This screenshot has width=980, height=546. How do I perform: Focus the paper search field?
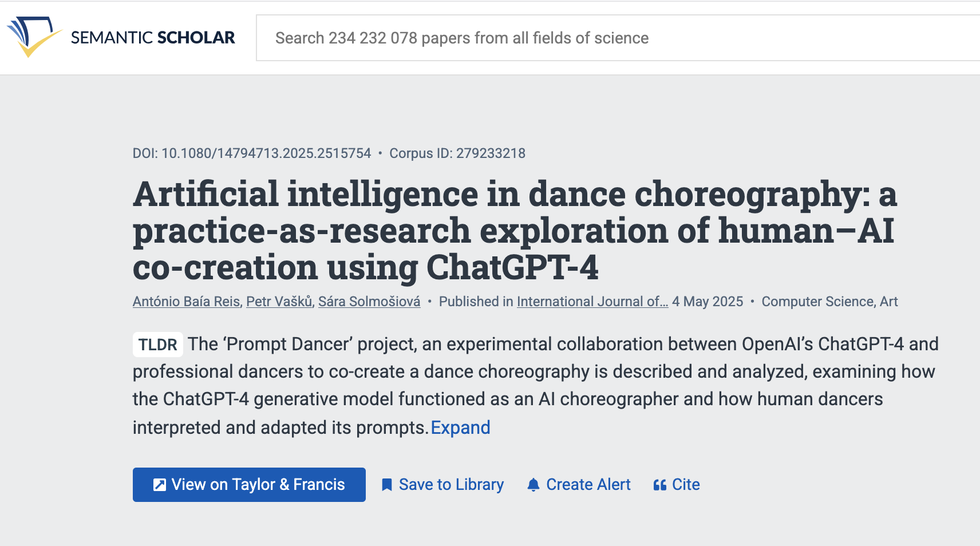[x=572, y=38]
